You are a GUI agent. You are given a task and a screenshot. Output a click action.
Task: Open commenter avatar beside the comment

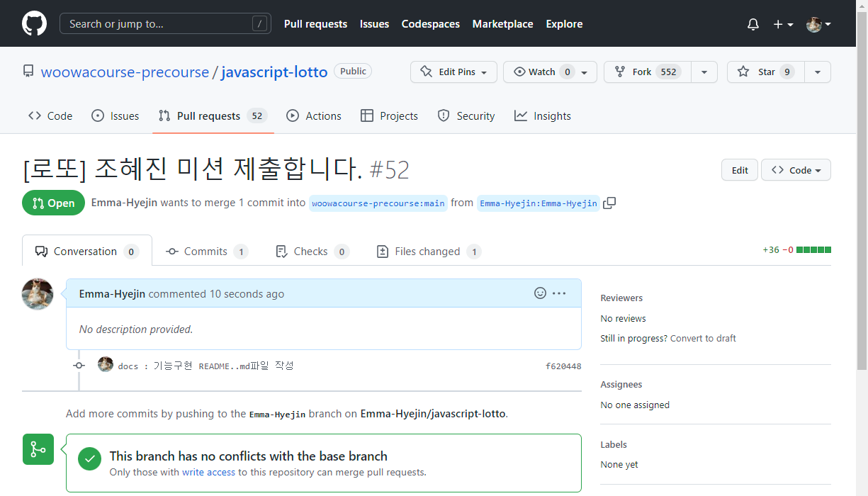point(38,293)
